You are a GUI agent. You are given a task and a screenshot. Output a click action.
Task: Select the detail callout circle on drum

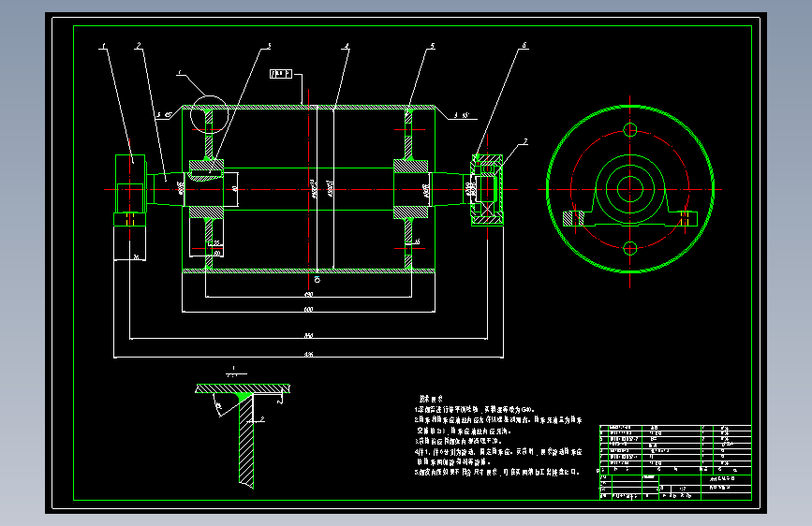[209, 115]
